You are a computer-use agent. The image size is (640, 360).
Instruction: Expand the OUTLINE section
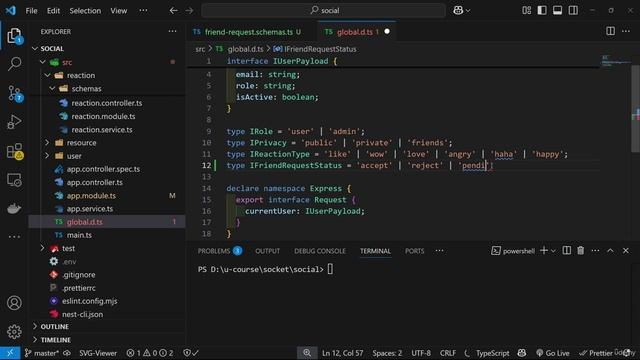[107, 327]
